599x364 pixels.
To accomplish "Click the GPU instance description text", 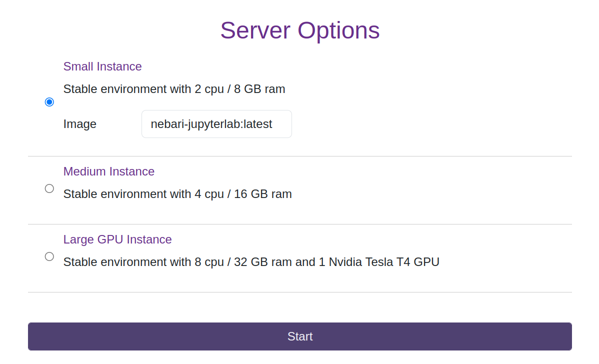I will click(251, 261).
